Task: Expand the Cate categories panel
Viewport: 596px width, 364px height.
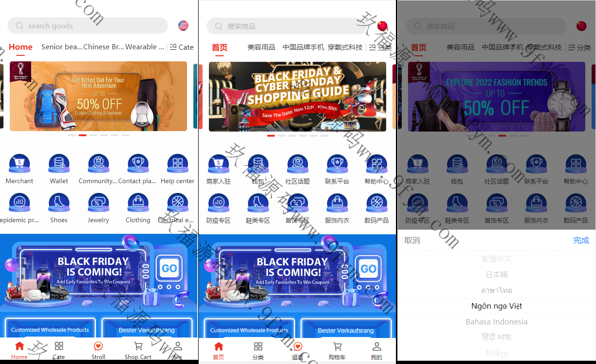Action: (181, 47)
